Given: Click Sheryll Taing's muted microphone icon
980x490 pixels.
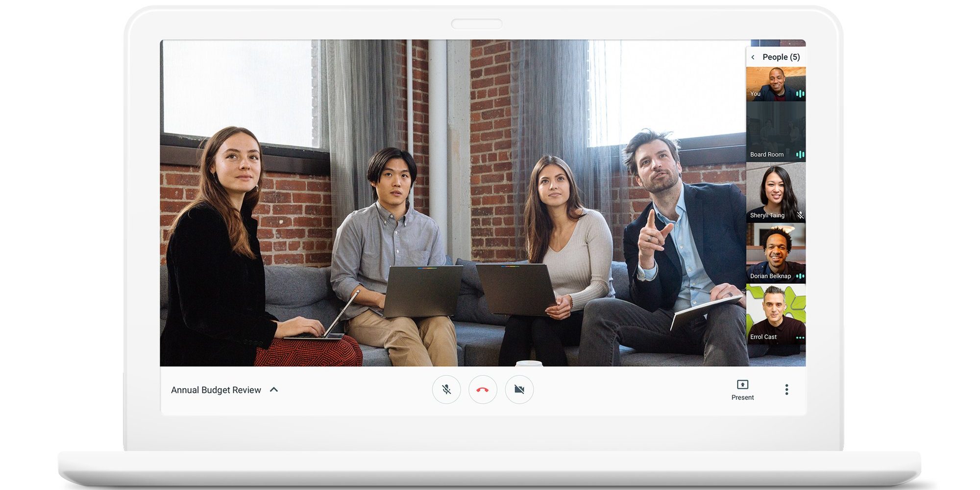Looking at the screenshot, I should (x=800, y=215).
